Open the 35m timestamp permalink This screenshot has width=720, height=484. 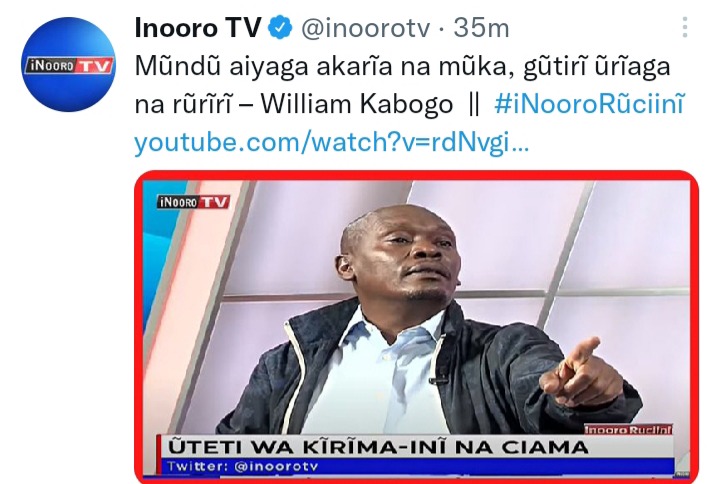481,28
